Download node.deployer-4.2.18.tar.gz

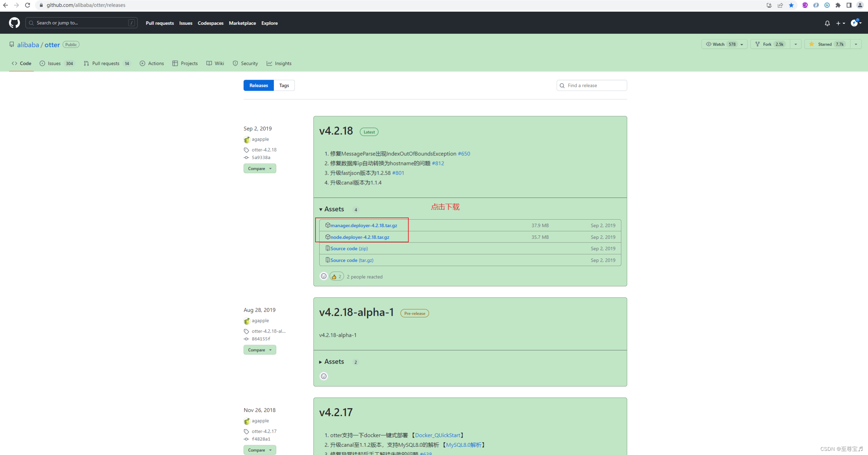point(360,237)
